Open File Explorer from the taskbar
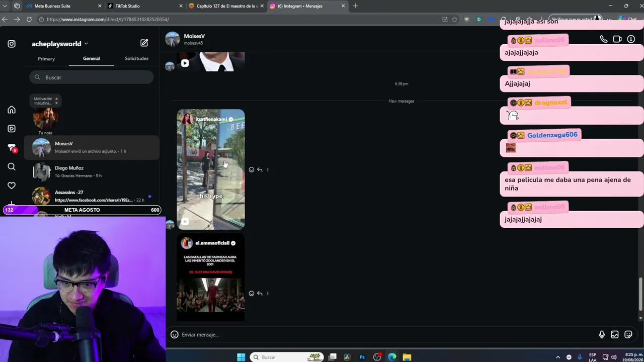The height and width of the screenshot is (362, 644). [x=407, y=357]
